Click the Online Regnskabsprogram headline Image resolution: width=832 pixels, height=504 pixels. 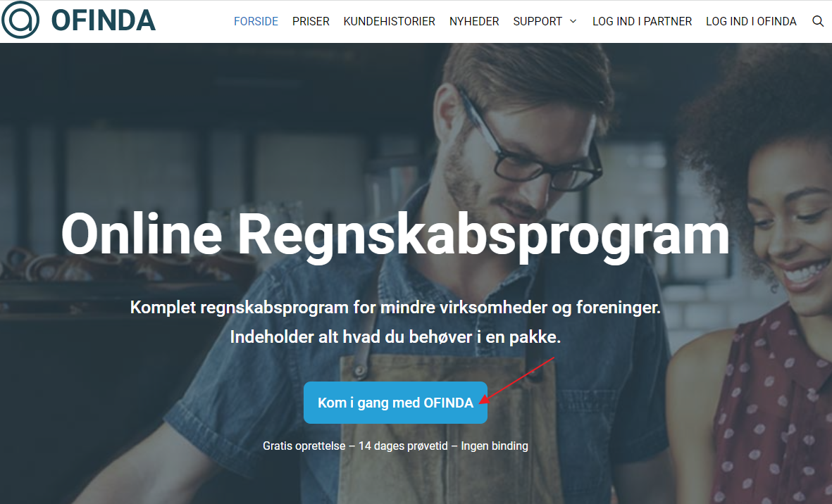[x=395, y=235]
